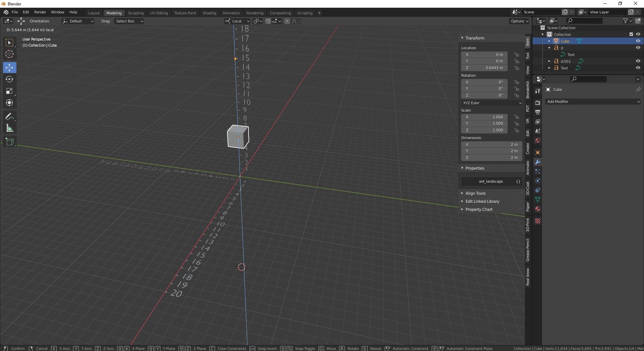Open the BlenderKit sidebar tab
644x351 pixels.
528,90
